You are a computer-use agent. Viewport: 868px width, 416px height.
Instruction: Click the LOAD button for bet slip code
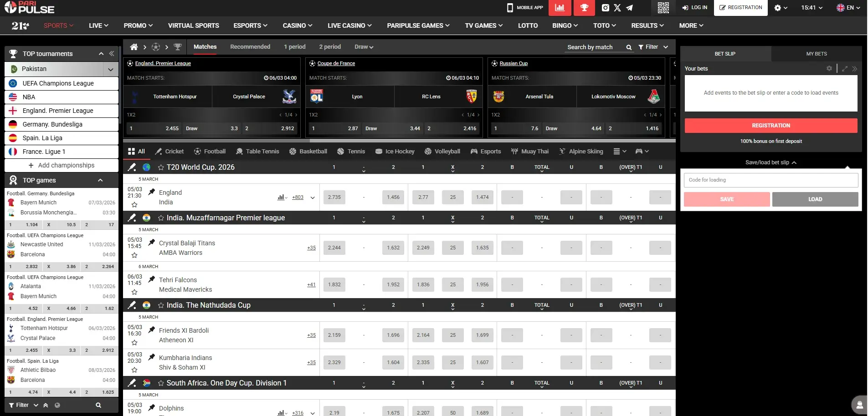coord(815,199)
